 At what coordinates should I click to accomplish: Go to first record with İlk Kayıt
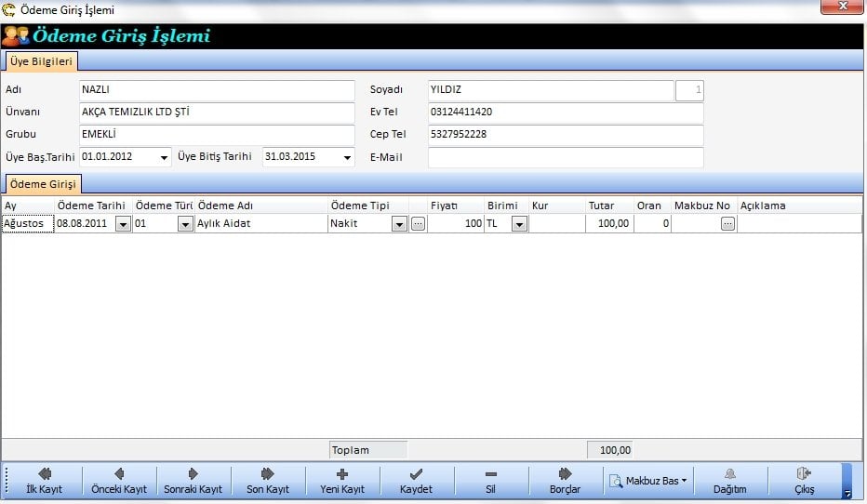[x=44, y=481]
